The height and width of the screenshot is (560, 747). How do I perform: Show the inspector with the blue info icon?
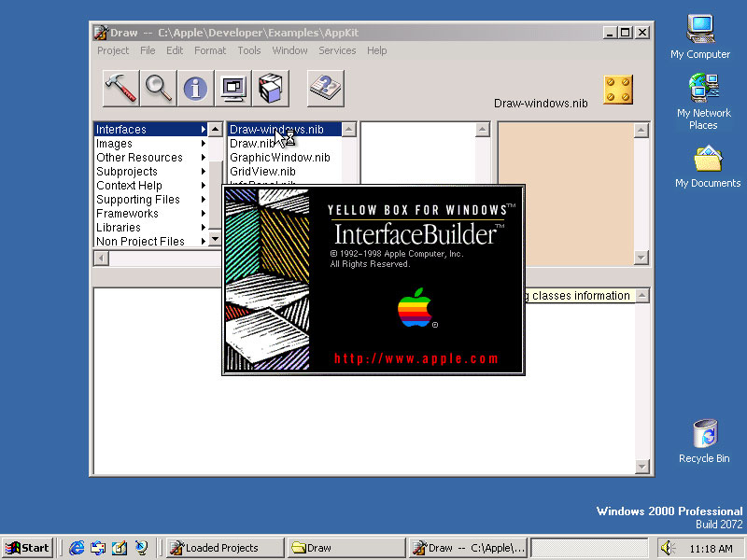(x=195, y=88)
